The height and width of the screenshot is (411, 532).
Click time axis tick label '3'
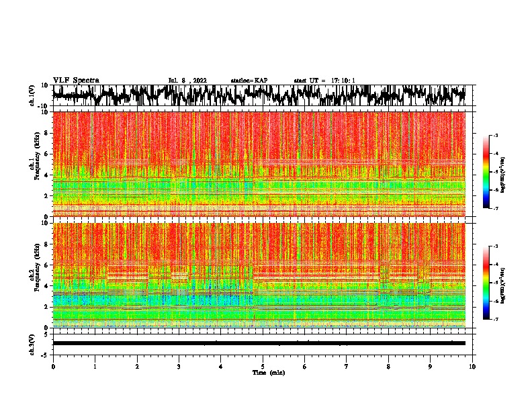click(x=179, y=367)
